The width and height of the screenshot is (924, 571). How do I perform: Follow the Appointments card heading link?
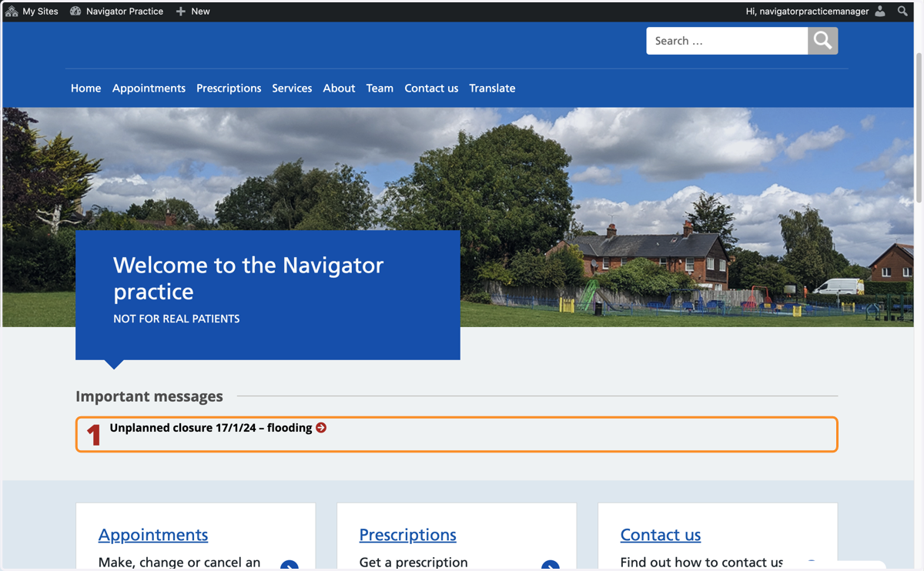153,535
